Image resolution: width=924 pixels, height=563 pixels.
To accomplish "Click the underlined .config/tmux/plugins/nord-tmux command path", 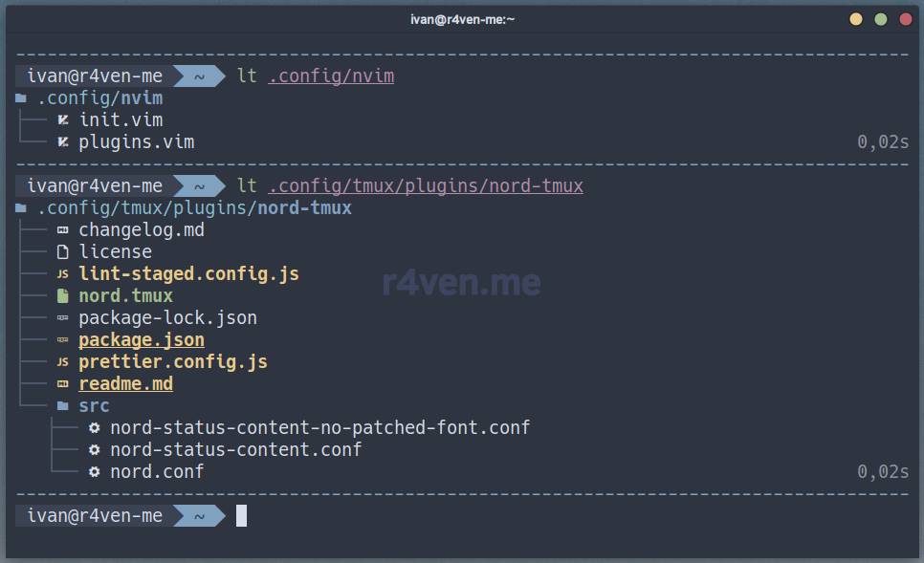I will pyautogui.click(x=426, y=186).
